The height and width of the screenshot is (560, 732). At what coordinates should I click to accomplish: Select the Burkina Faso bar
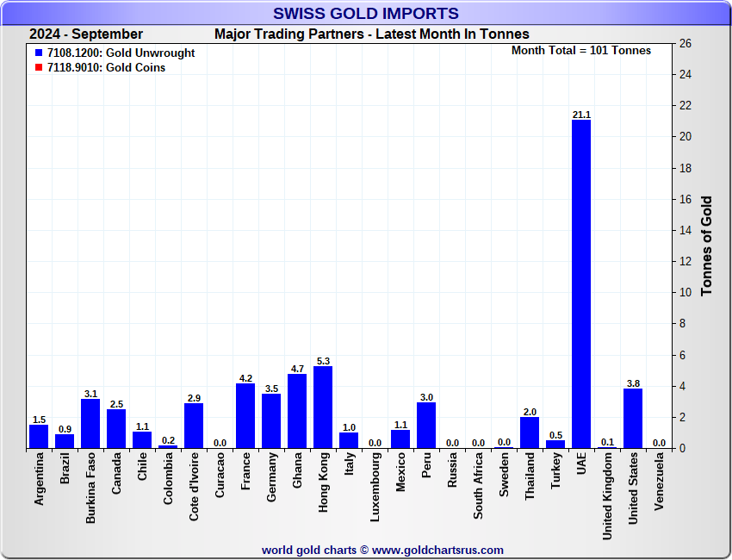[x=90, y=424]
